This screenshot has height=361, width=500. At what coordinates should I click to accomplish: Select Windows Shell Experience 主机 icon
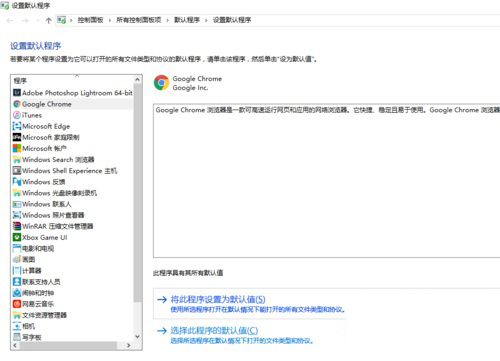(x=17, y=170)
